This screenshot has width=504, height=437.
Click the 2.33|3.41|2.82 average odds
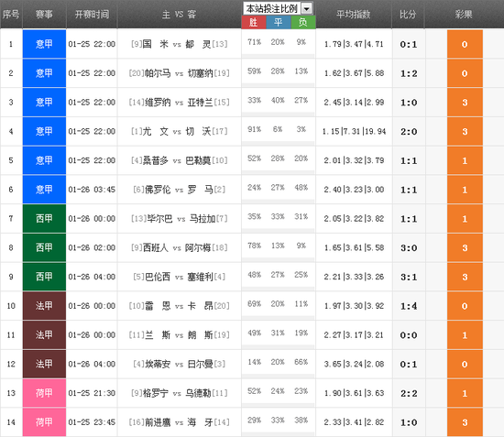(354, 422)
